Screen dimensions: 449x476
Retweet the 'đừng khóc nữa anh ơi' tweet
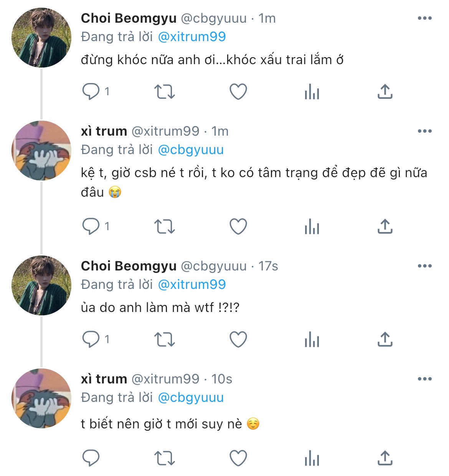point(164,92)
